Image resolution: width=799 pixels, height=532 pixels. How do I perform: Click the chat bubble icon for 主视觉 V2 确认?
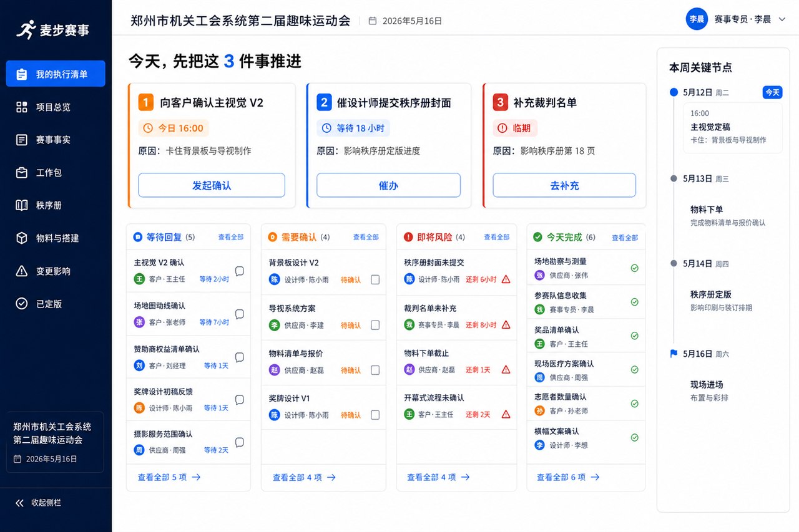pos(239,271)
